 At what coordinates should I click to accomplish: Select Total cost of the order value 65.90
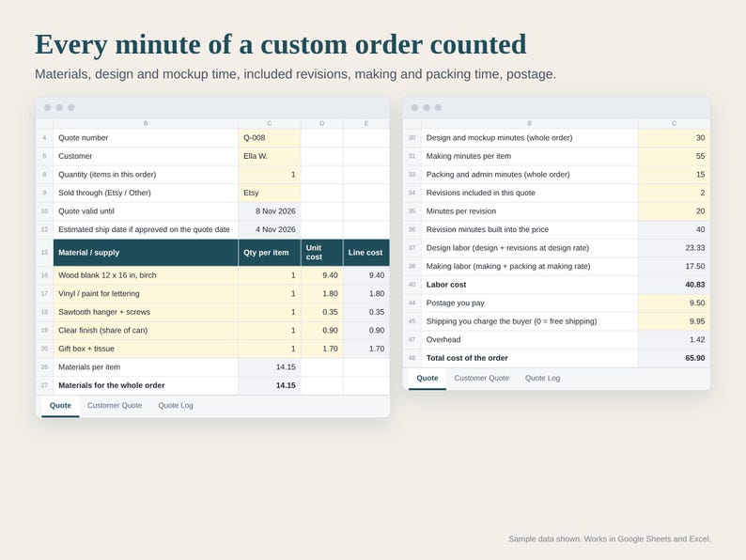[x=675, y=358]
